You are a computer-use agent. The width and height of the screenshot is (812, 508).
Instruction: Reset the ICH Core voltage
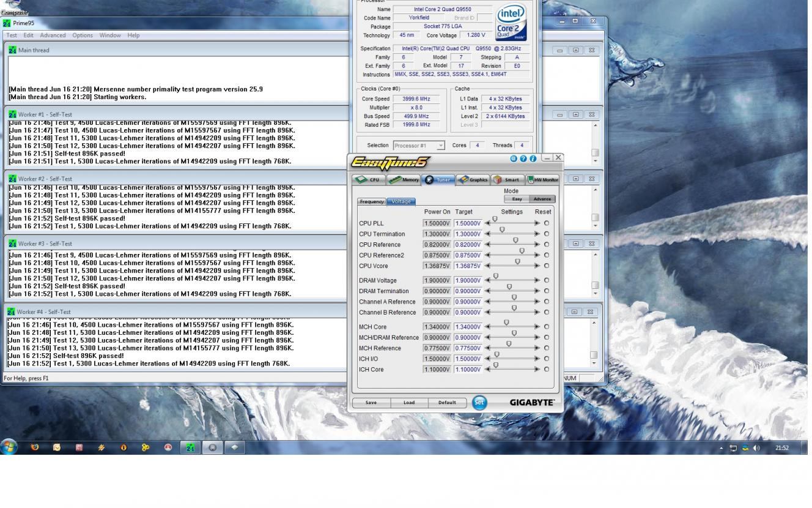pyautogui.click(x=547, y=369)
